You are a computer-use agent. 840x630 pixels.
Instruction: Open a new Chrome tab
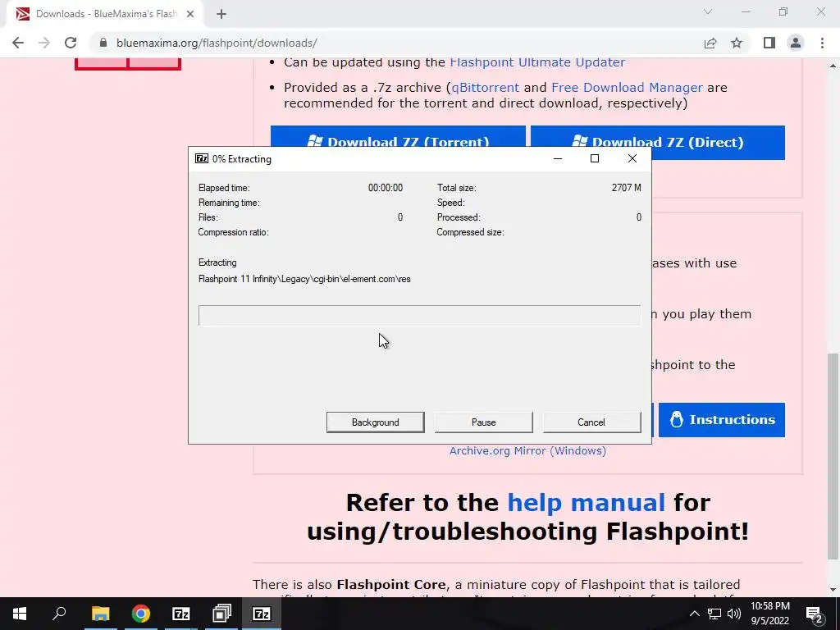(221, 14)
